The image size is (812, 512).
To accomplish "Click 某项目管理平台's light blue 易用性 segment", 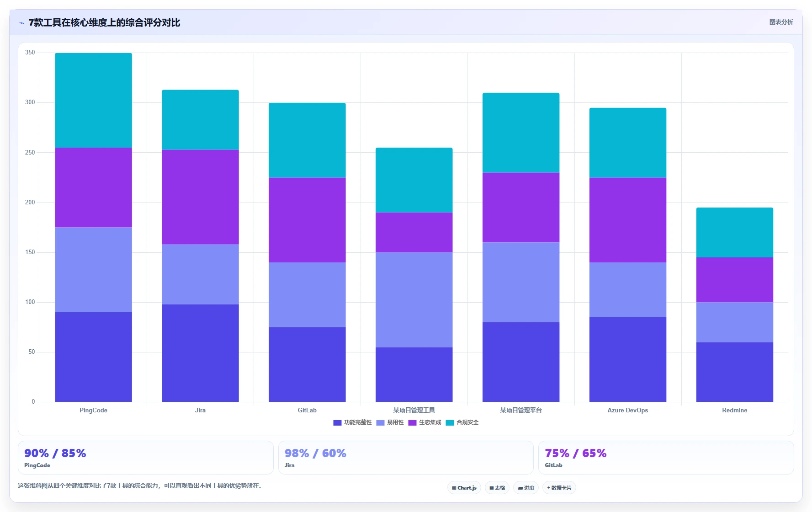I will pos(521,282).
